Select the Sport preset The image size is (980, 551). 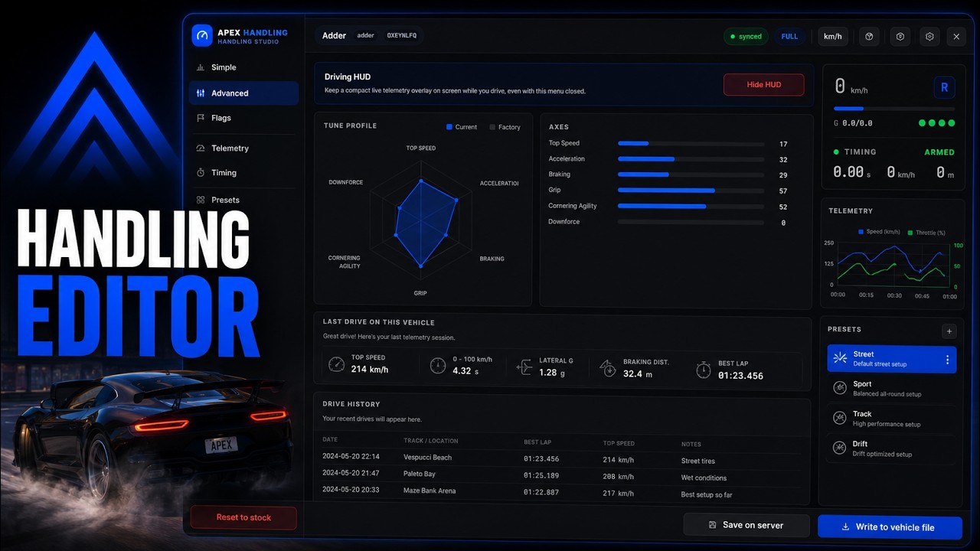coord(891,389)
